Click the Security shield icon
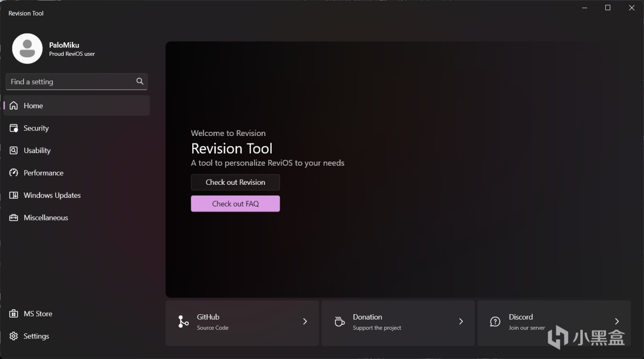Image resolution: width=644 pixels, height=359 pixels. point(14,128)
